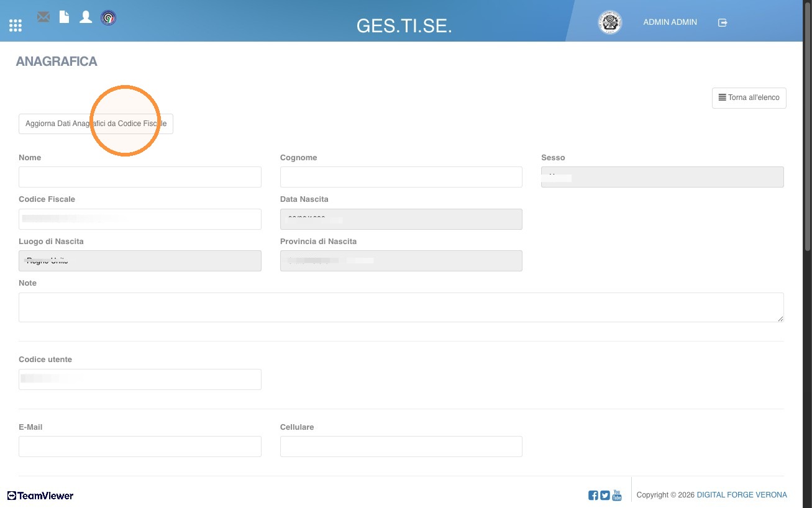The width and height of the screenshot is (812, 508).
Task: Follow the DIGITAL FORGE VERONA link
Action: point(742,495)
